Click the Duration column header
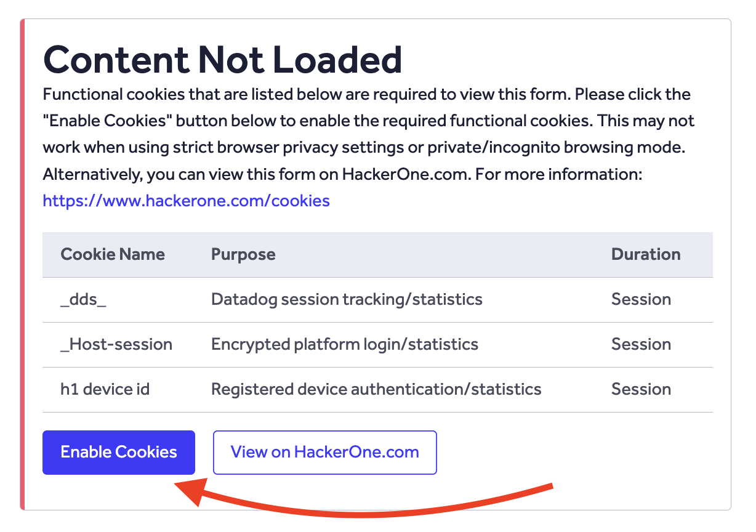This screenshot has height=532, width=756. 646,254
